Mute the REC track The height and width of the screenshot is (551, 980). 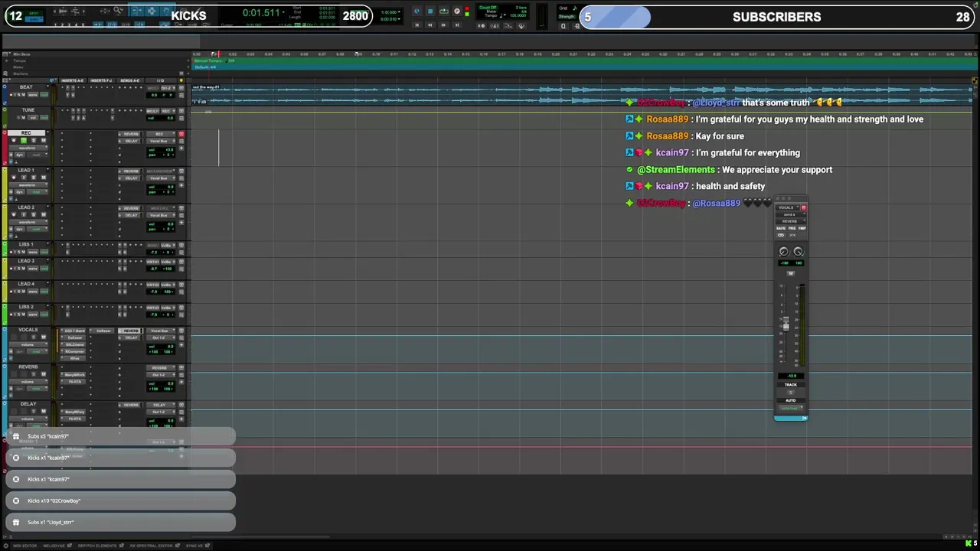tap(44, 140)
